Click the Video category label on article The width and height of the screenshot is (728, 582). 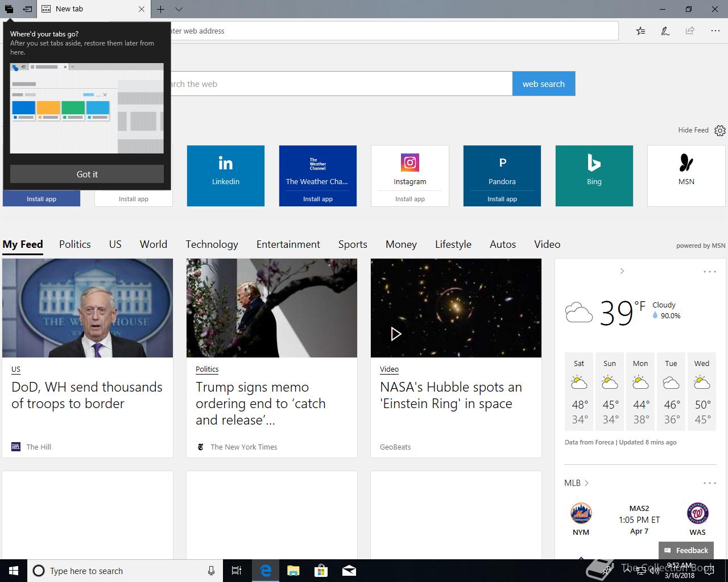pyautogui.click(x=389, y=369)
